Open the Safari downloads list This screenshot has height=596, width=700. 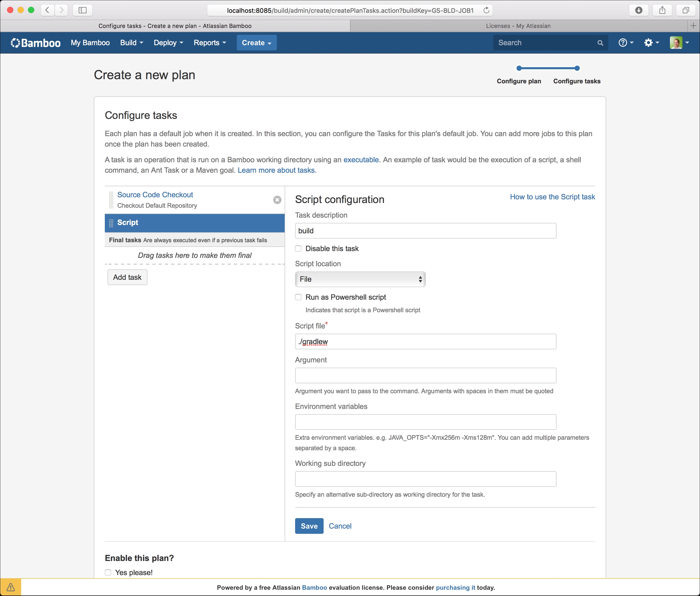click(639, 10)
